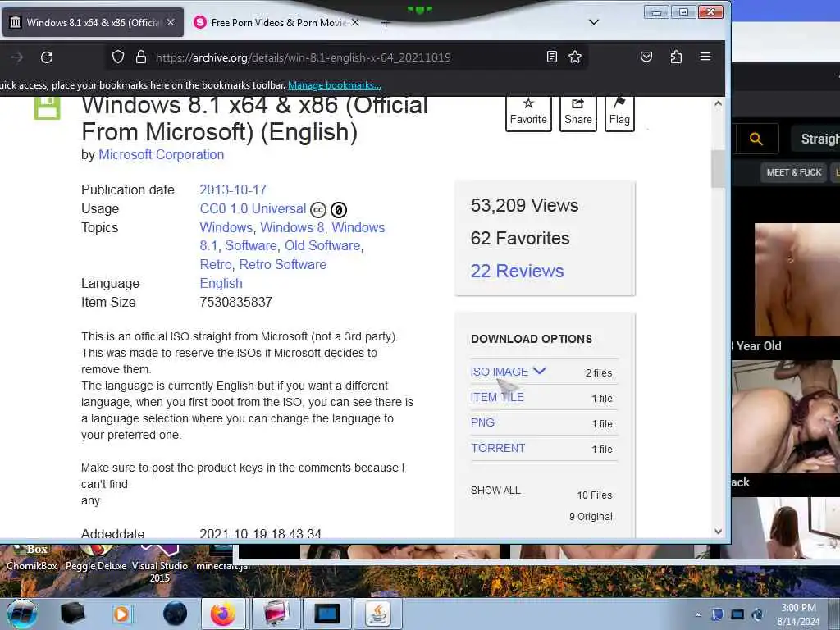Click the '10 Files' count text
The height and width of the screenshot is (630, 840).
594,495
